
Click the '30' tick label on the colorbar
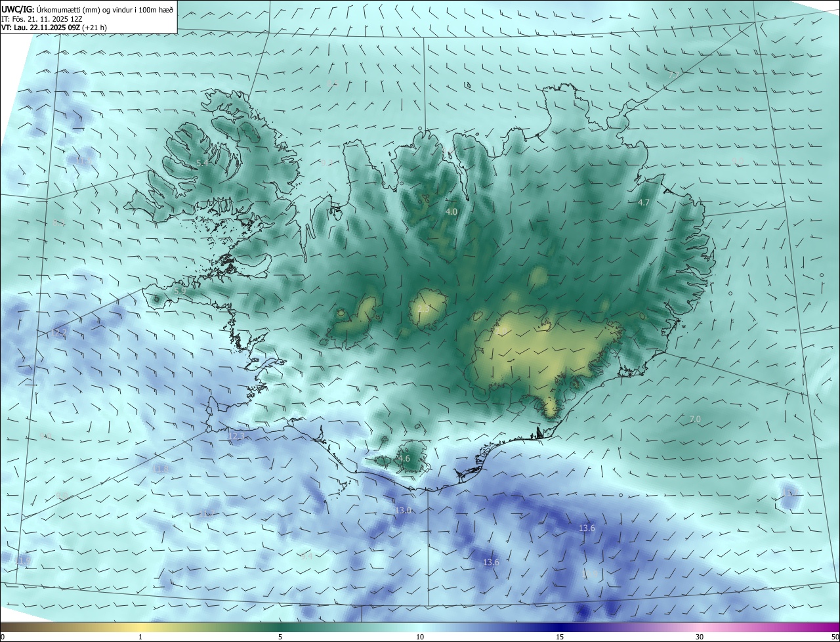pyautogui.click(x=700, y=637)
